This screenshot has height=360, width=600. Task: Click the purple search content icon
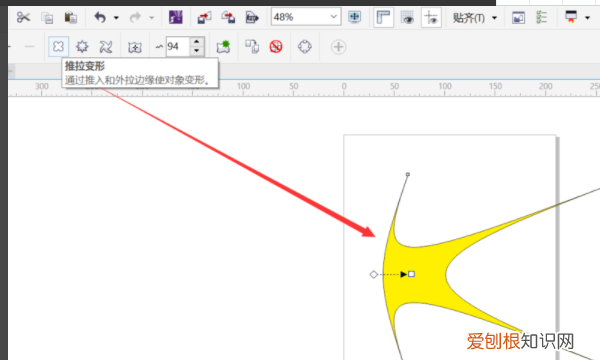click(x=176, y=17)
